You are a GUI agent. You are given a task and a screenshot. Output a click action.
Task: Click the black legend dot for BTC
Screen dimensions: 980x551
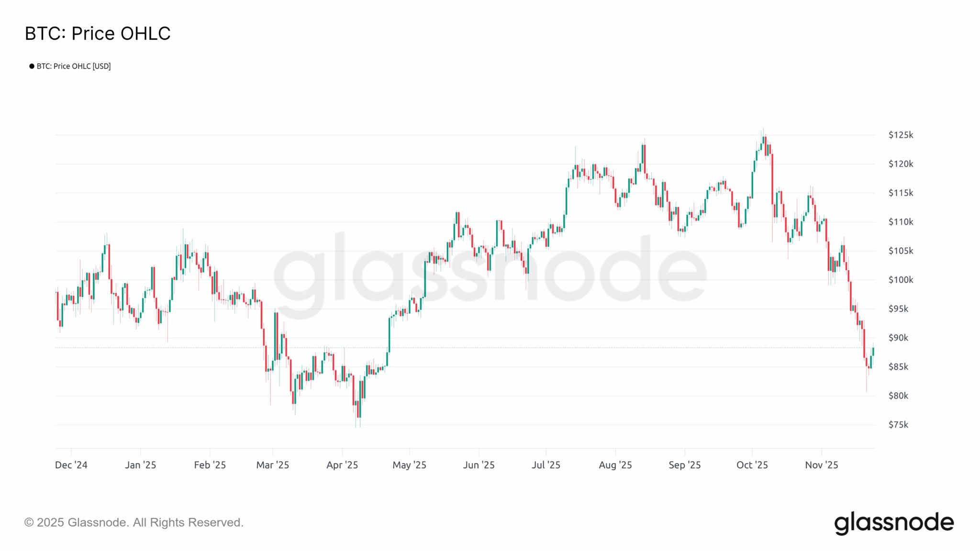[x=32, y=66]
